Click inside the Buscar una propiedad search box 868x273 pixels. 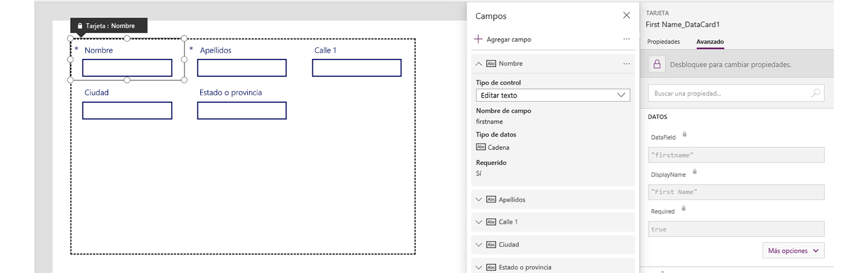coord(736,93)
